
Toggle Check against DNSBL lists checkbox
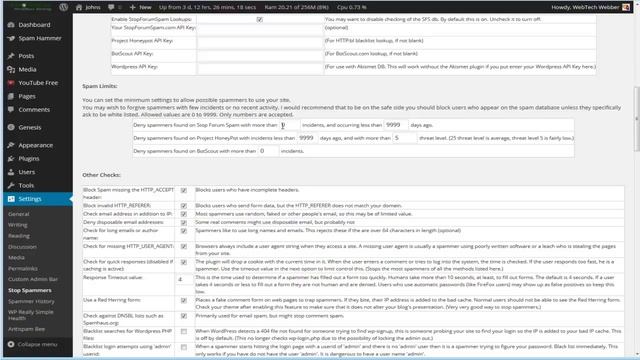click(184, 316)
